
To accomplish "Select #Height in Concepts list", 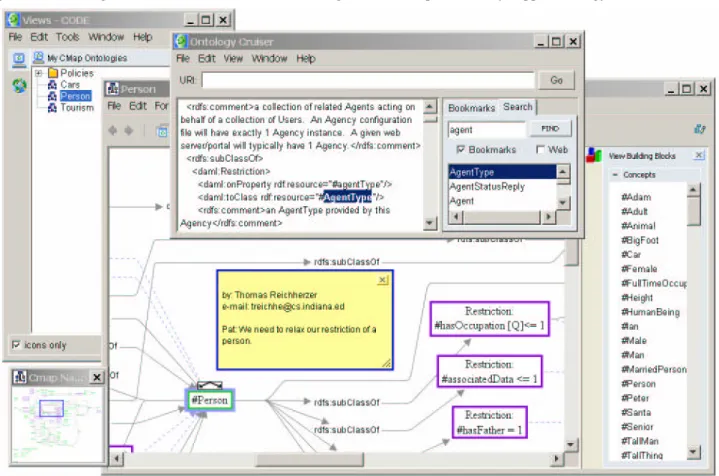I will click(637, 298).
